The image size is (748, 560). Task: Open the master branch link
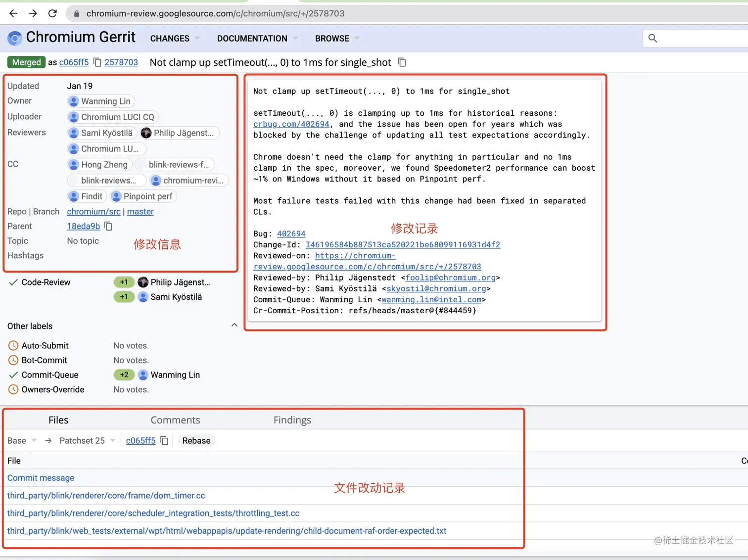click(140, 212)
